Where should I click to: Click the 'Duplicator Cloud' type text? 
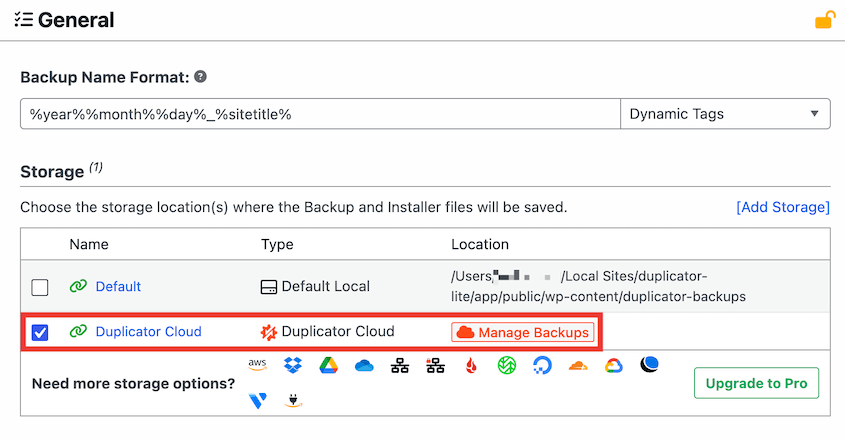(x=338, y=331)
